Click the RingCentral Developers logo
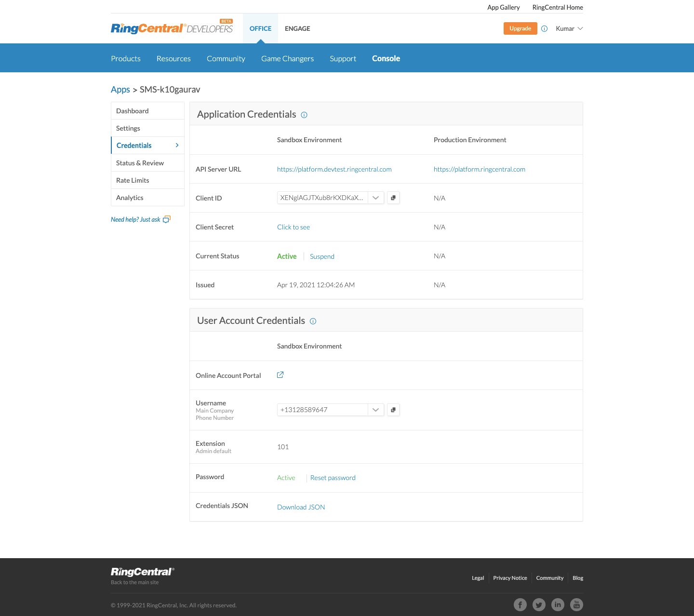 tap(172, 28)
